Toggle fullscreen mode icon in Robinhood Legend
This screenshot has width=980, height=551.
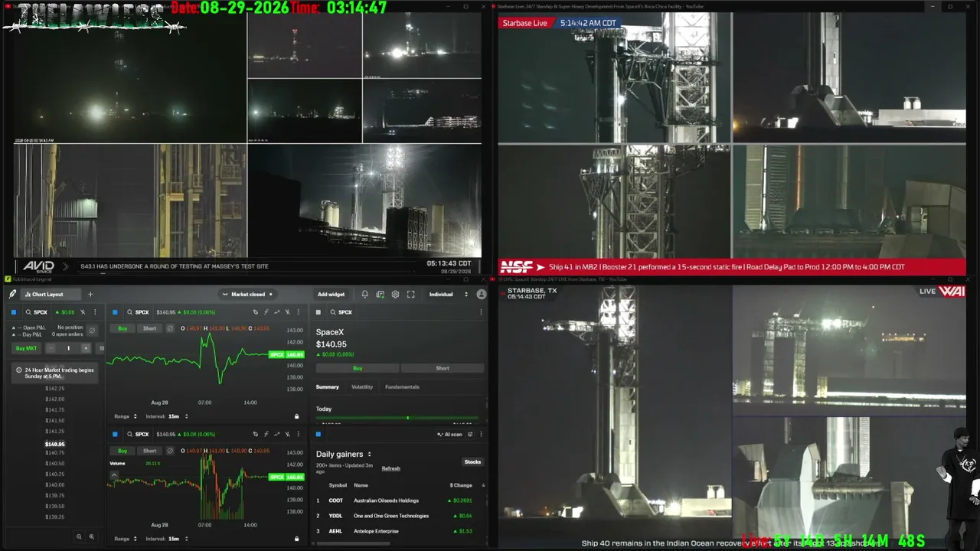[410, 295]
